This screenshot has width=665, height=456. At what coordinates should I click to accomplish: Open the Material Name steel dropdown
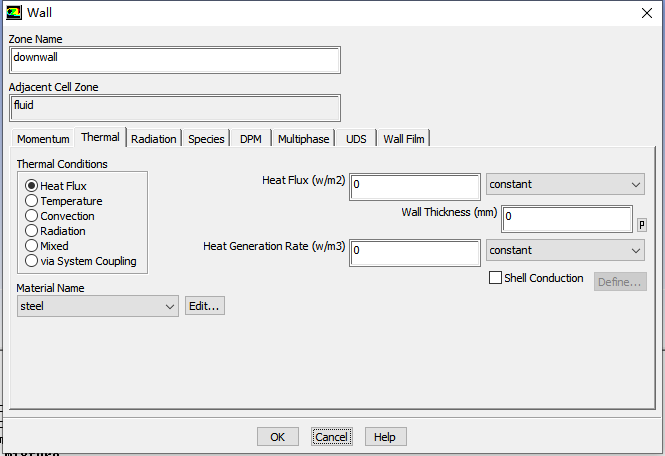[97, 306]
